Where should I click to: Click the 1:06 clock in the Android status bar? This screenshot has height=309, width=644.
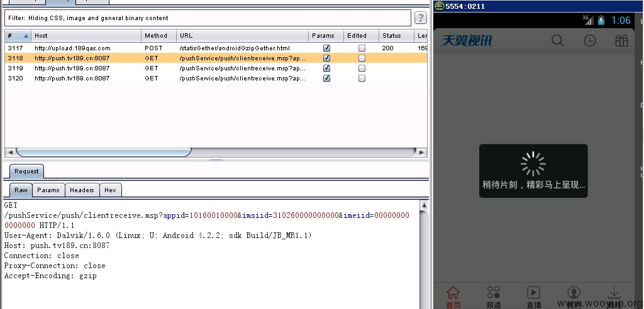click(x=621, y=21)
